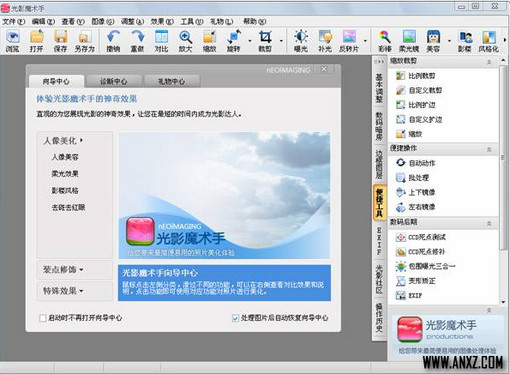510x374 pixels.
Task: Collapse the 数码后期 section
Action: point(489,223)
